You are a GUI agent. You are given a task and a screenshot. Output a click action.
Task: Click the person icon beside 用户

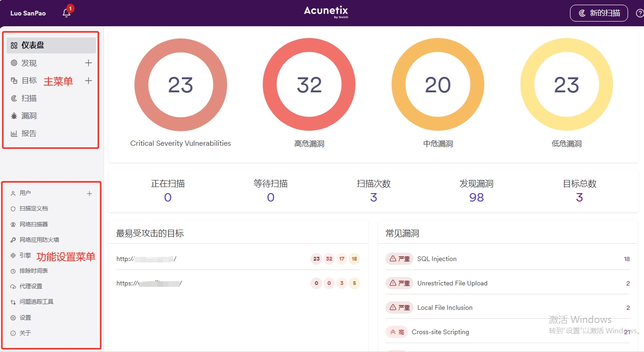click(13, 194)
